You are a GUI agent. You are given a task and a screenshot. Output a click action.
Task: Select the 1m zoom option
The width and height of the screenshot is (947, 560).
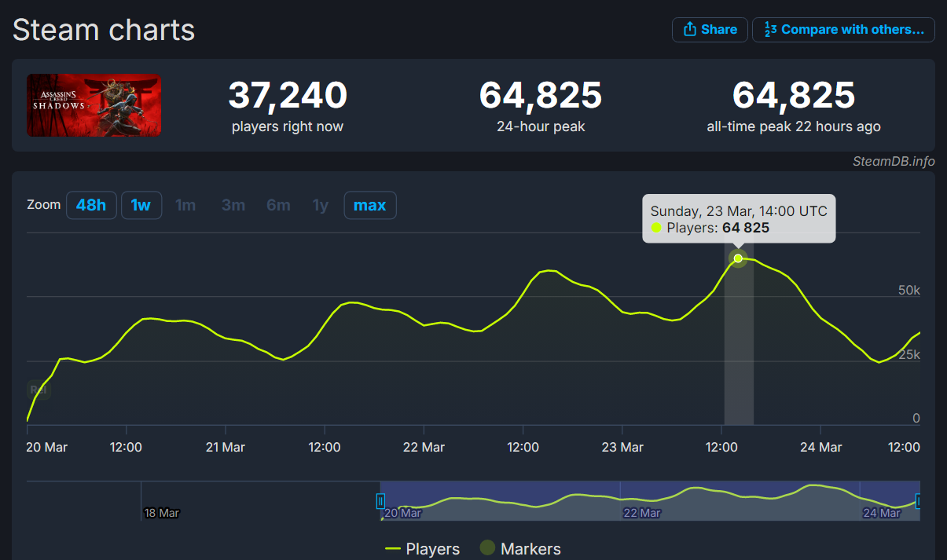[x=185, y=206]
